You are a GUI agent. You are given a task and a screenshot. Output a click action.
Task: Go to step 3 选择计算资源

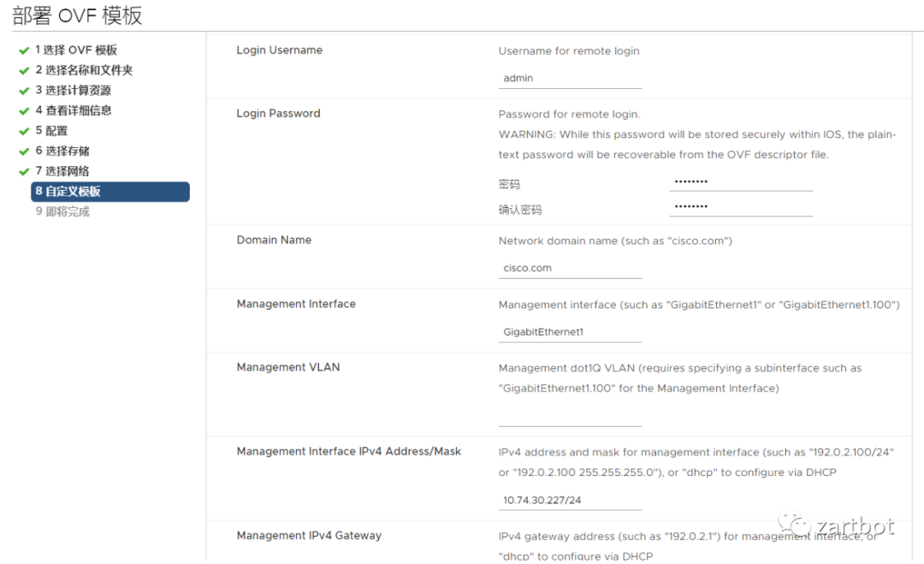pyautogui.click(x=73, y=90)
